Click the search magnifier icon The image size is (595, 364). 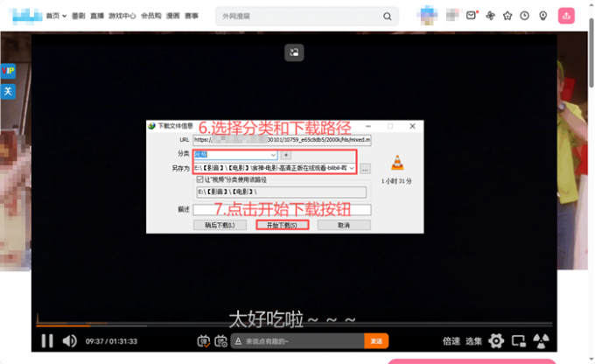(387, 17)
